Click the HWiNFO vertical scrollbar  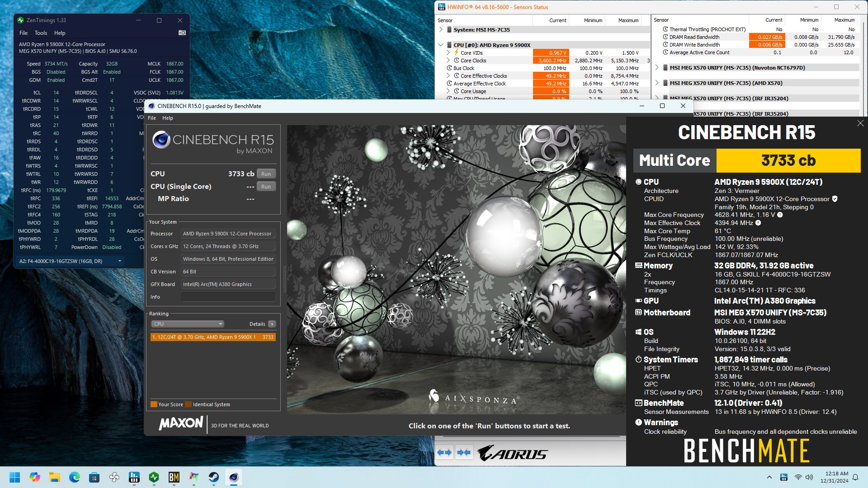tap(863, 68)
